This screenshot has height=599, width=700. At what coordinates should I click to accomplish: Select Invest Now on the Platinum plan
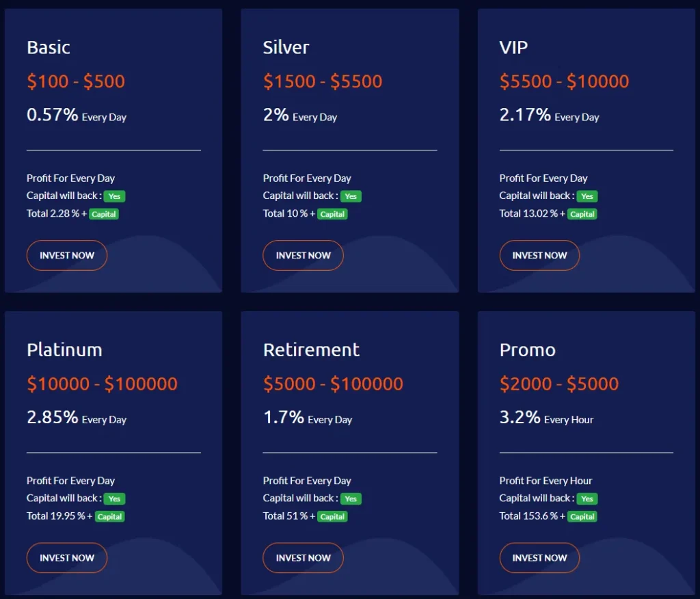click(67, 558)
